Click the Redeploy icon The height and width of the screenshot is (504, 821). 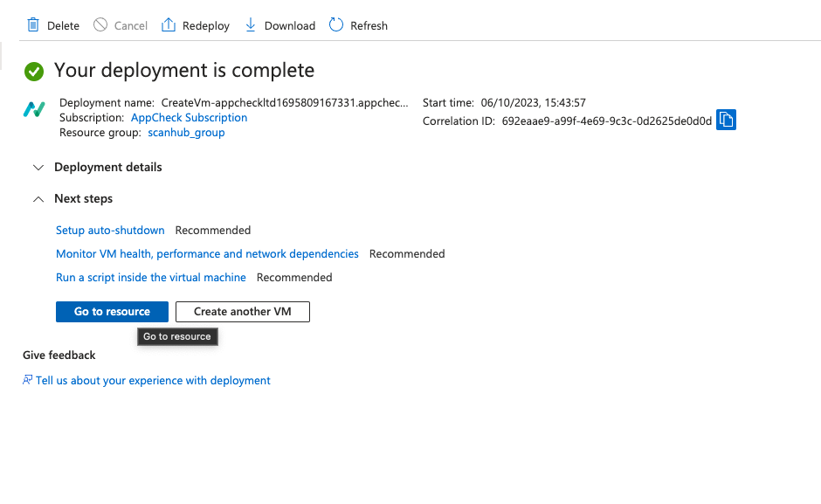[167, 25]
